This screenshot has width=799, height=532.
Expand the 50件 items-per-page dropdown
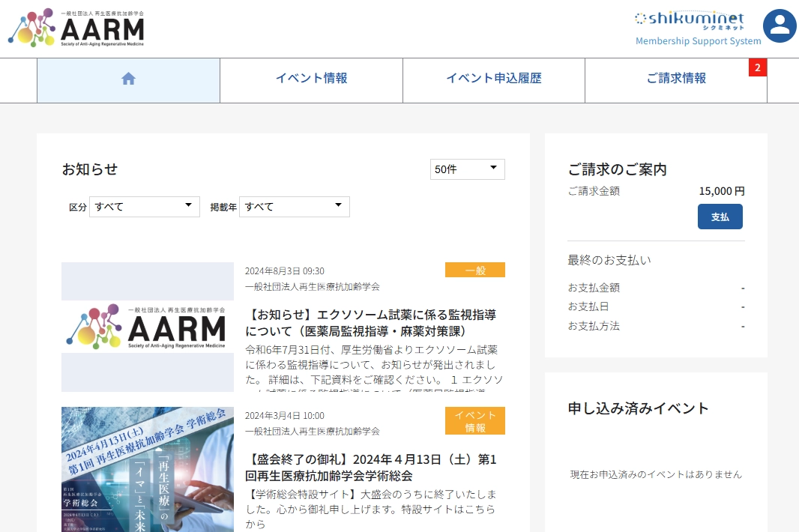[x=467, y=169]
